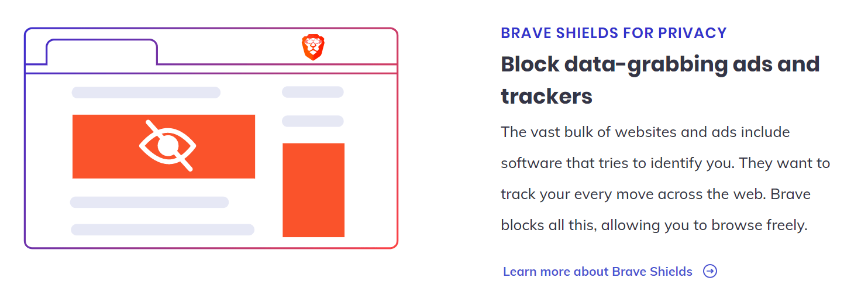Click the thin address bar strip in the illustration
This screenshot has height=308, width=868.
pos(211,69)
